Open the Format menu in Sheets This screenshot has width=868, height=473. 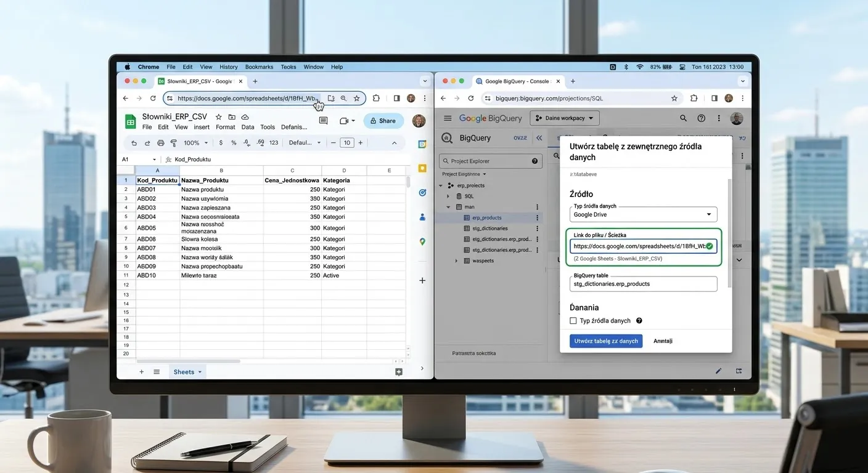pyautogui.click(x=225, y=127)
